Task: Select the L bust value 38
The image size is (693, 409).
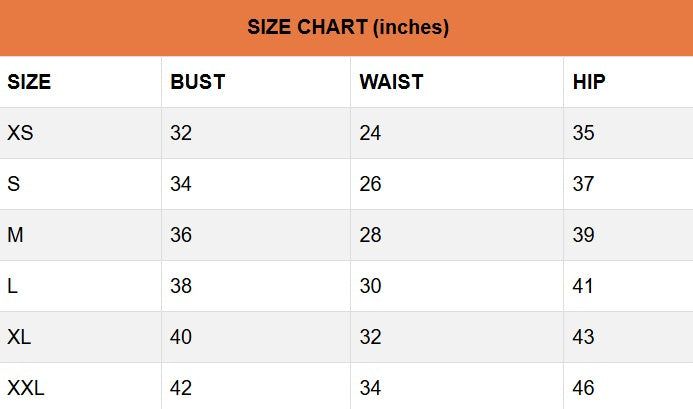Action: [x=181, y=286]
